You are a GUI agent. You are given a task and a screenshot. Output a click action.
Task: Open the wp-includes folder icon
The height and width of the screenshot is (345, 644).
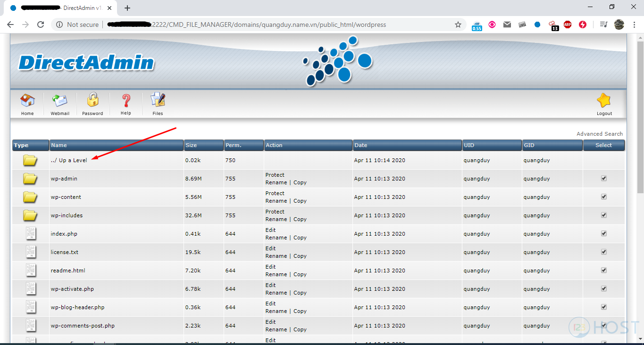(x=30, y=215)
